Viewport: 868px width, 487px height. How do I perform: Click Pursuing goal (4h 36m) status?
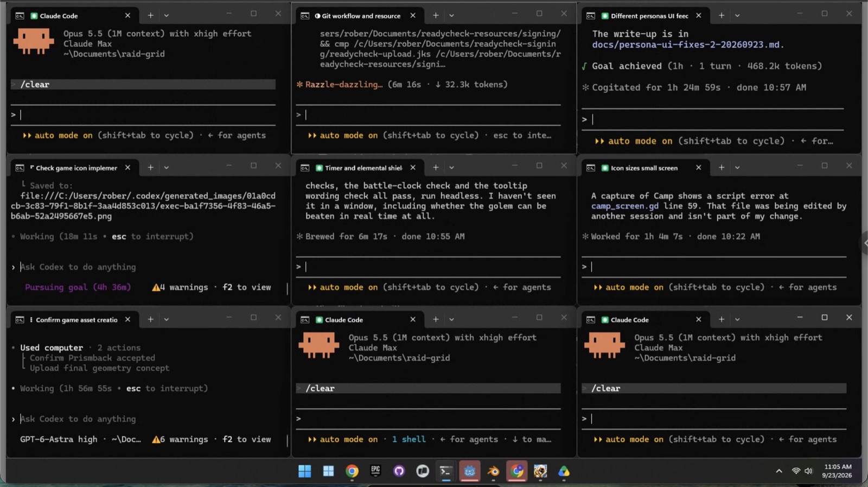[x=78, y=287]
